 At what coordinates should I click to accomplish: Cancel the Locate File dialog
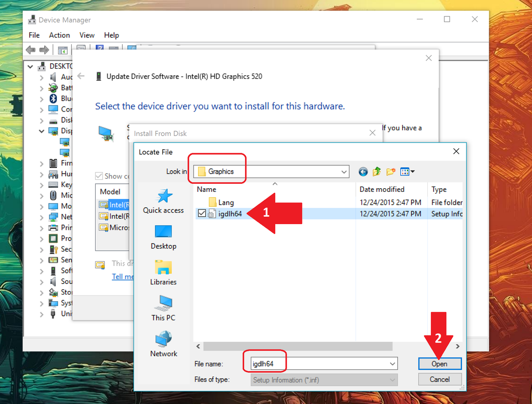click(439, 379)
